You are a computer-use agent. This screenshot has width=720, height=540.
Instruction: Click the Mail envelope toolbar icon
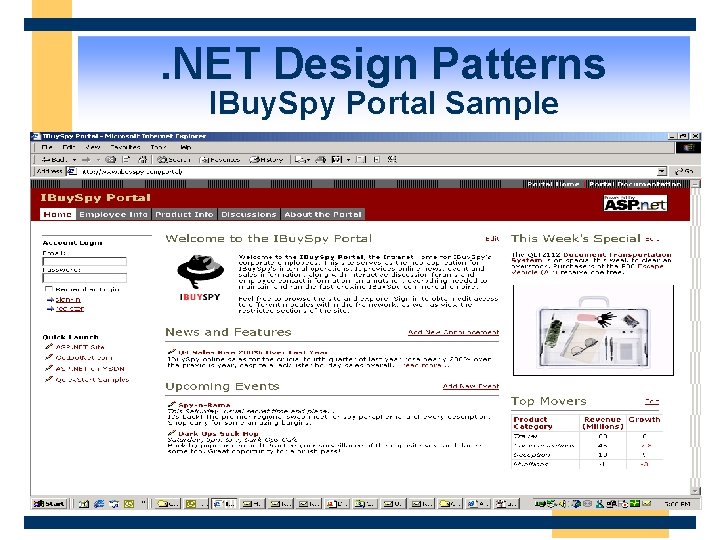(302, 159)
